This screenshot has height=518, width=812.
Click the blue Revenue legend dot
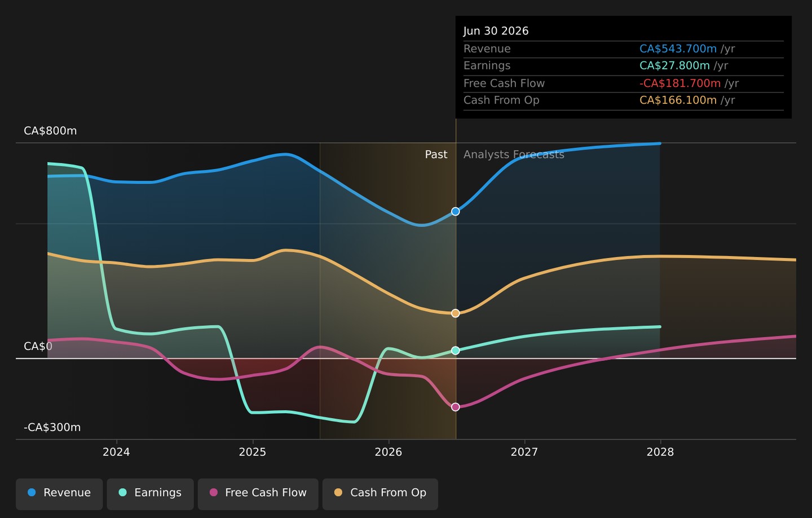point(32,493)
